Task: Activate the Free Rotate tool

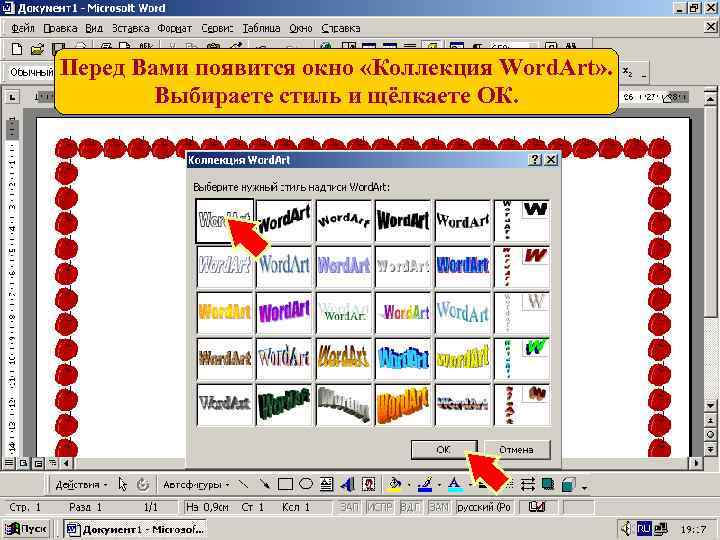Action: point(142,484)
